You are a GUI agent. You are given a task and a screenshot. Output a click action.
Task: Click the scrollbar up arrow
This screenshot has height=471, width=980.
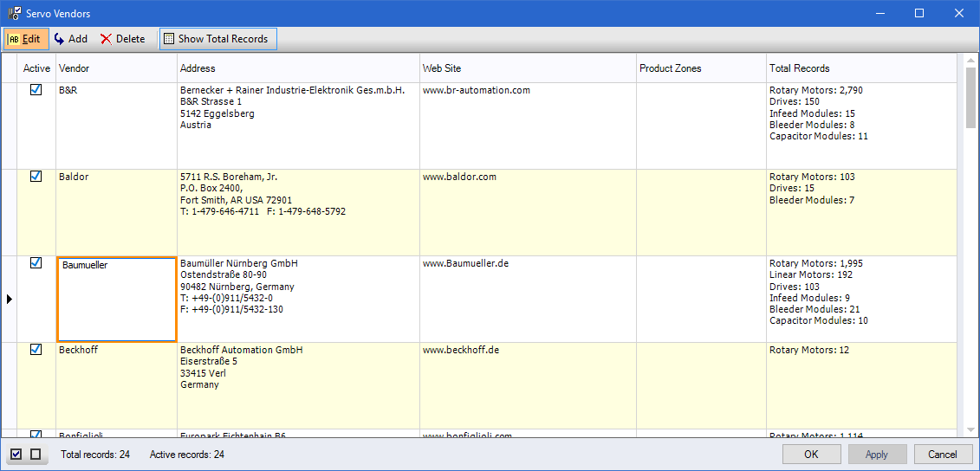point(970,60)
